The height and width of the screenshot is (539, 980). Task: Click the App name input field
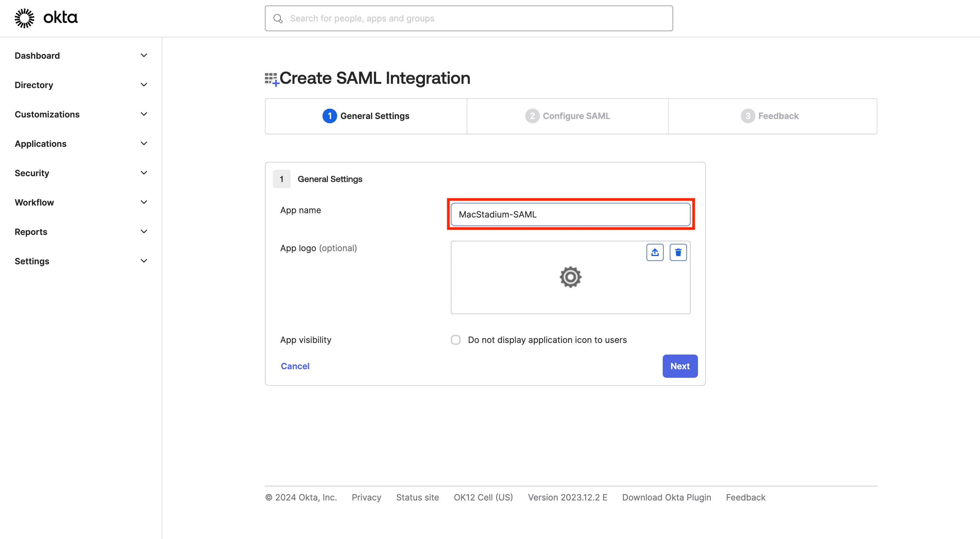pos(570,214)
